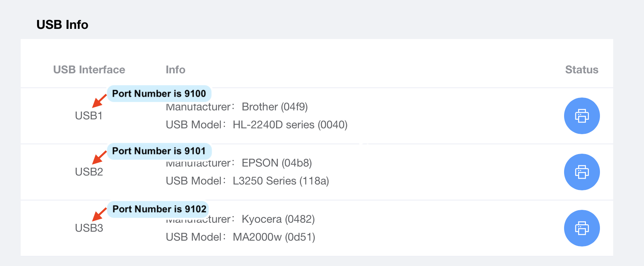Click the Info column header

pos(175,70)
